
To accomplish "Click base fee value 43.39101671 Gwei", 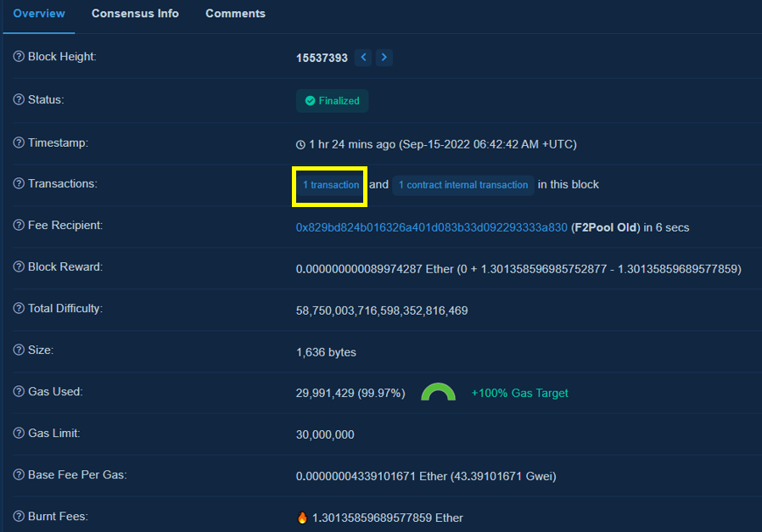I will coord(503,476).
